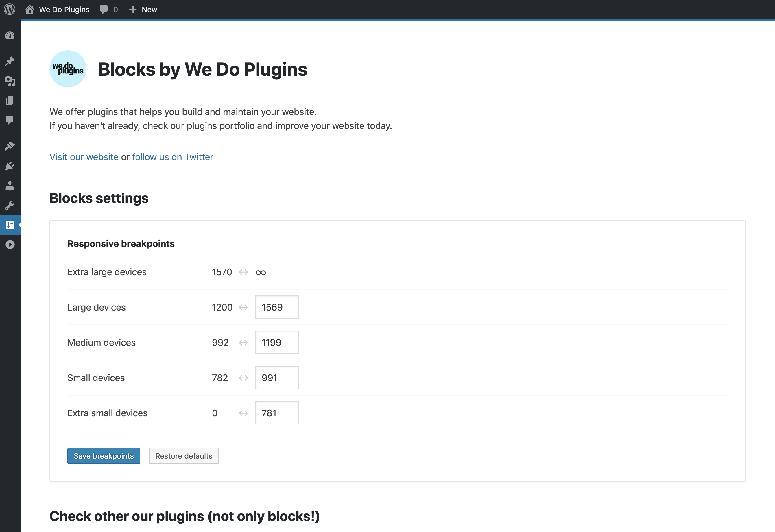Open Settings sliders sidebar icon

10,225
